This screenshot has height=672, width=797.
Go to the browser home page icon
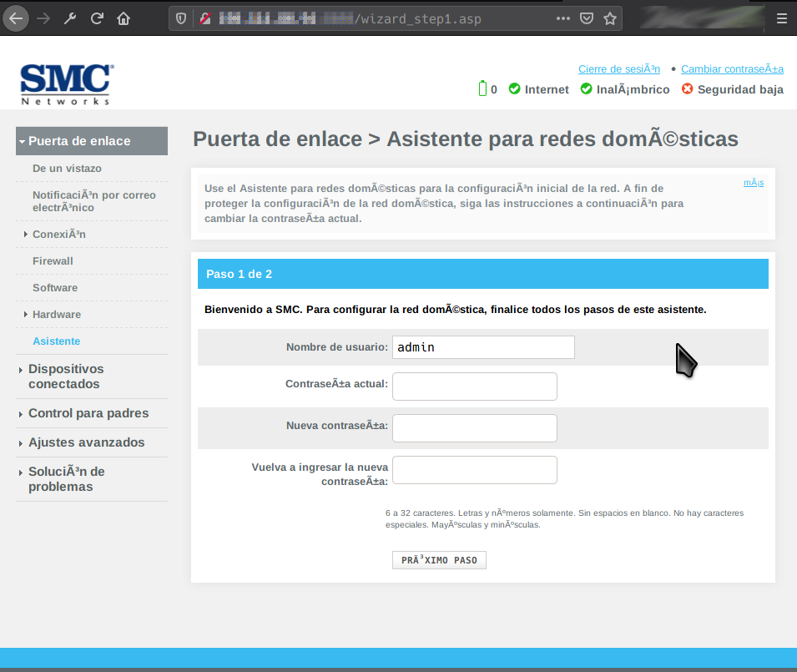124,18
